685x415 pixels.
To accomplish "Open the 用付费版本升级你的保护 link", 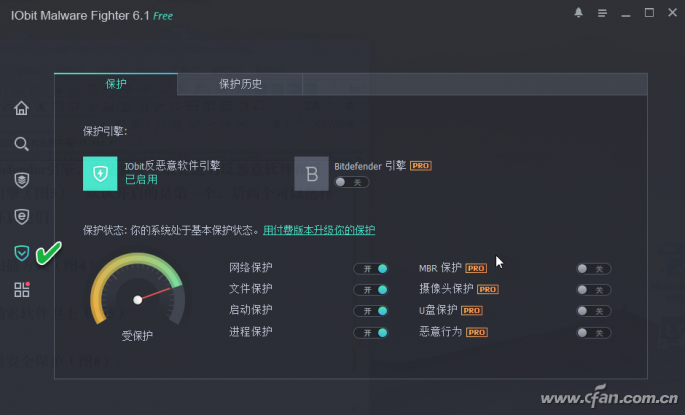I will point(319,230).
